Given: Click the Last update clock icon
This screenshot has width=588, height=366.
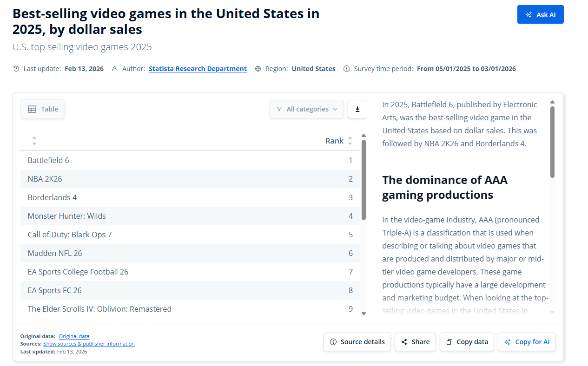Looking at the screenshot, I should 16,69.
